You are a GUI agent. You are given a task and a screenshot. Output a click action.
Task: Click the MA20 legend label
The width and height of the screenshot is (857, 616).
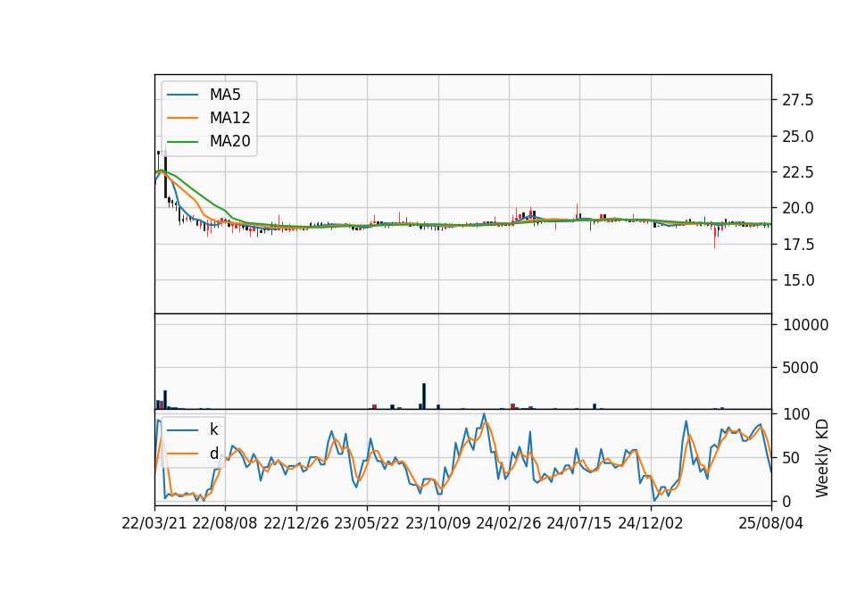(x=230, y=142)
